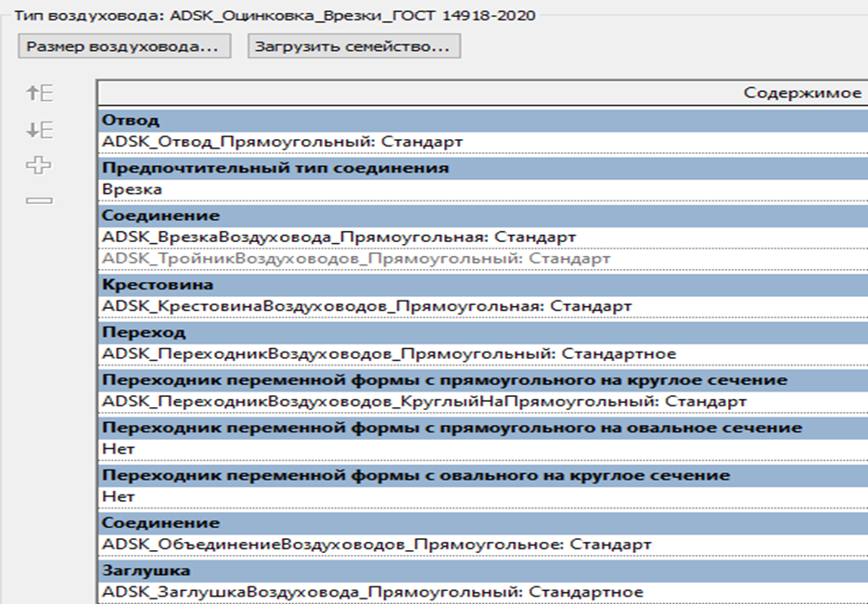Click Нет under прямоугольного на овальное сечение
Image resolution: width=868 pixels, height=604 pixels.
483,449
